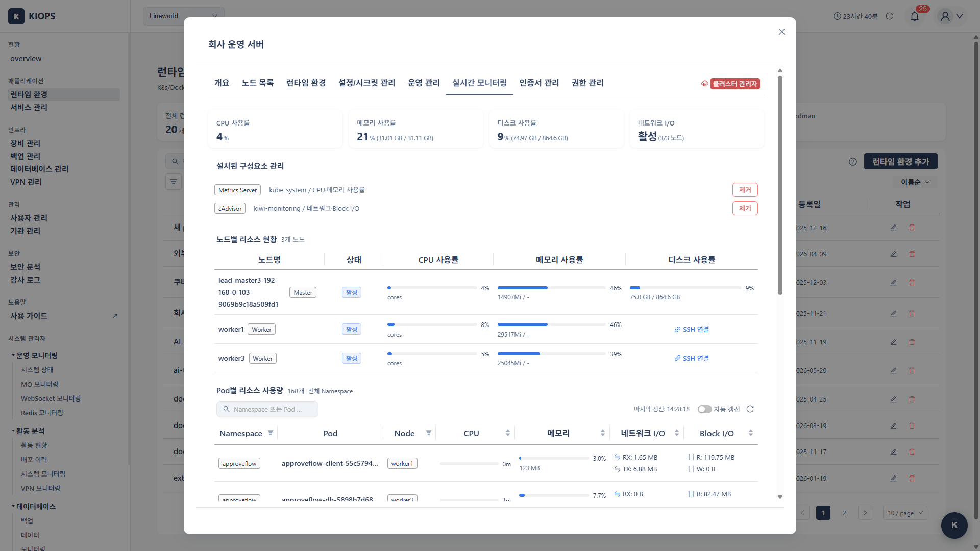Enable the 자동 갱신 toggle
This screenshot has height=551, width=980.
click(x=704, y=409)
